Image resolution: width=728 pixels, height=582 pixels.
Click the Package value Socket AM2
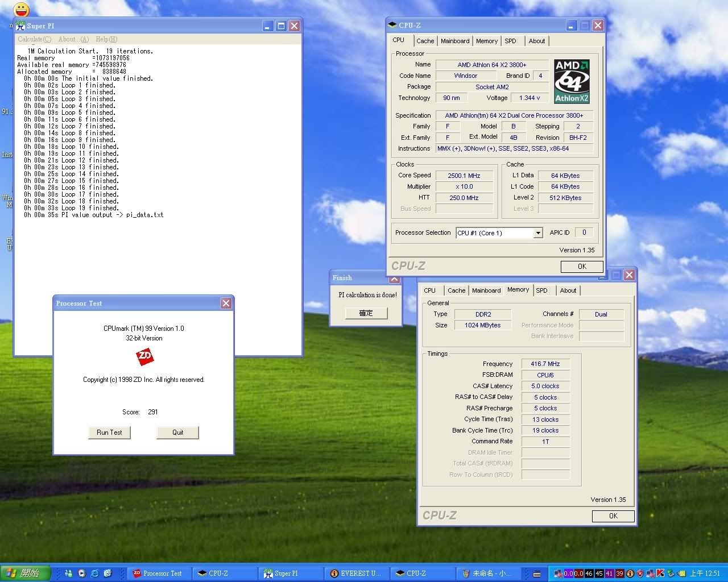click(492, 87)
